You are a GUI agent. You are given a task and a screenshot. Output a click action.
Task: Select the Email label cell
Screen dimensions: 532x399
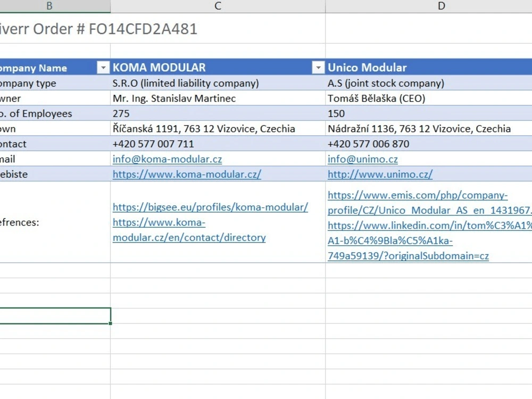55,159
